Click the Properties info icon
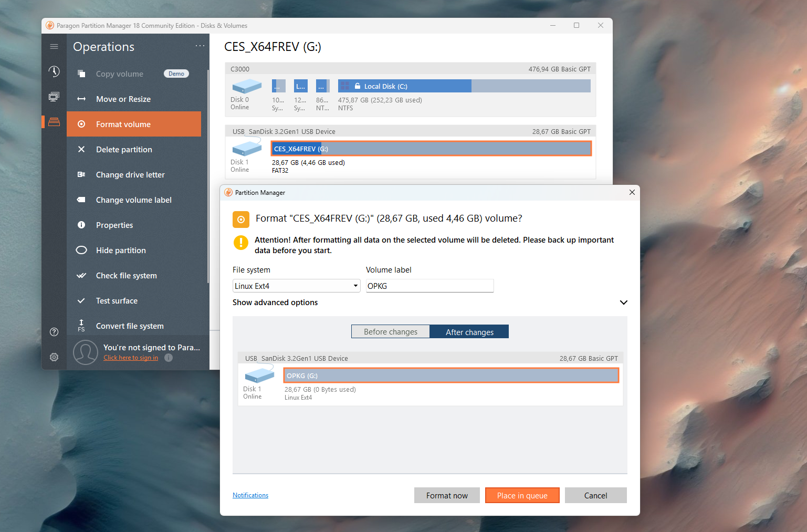807x532 pixels. 81,225
